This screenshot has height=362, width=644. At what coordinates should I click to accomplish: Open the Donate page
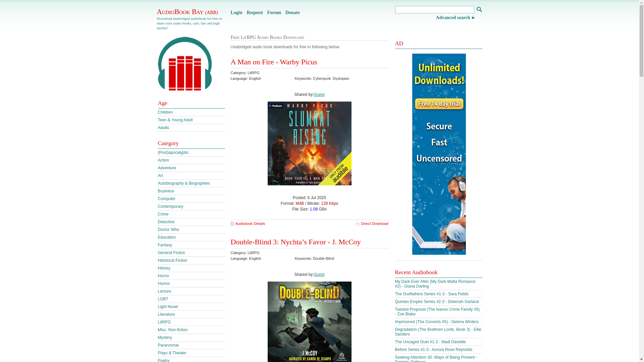click(x=292, y=13)
